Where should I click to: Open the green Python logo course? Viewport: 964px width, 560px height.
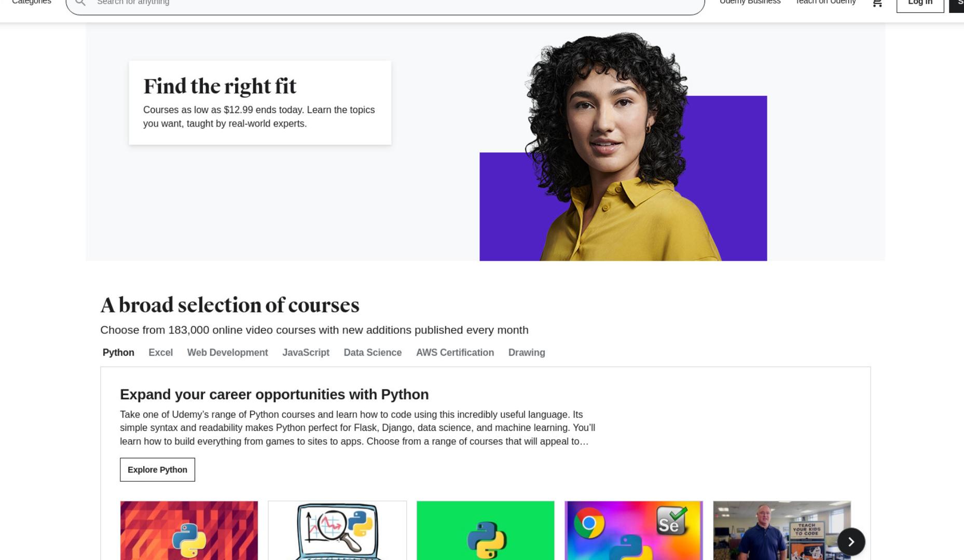pos(485,530)
